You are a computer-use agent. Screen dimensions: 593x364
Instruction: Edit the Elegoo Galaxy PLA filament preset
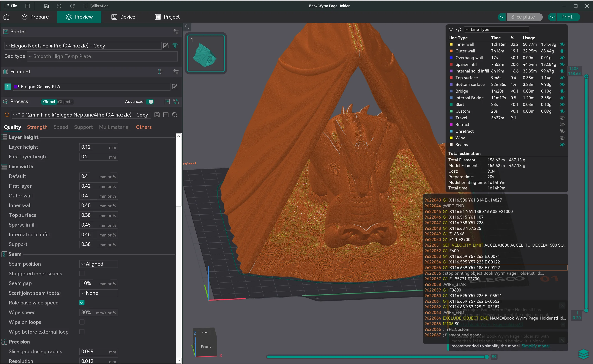coord(175,87)
